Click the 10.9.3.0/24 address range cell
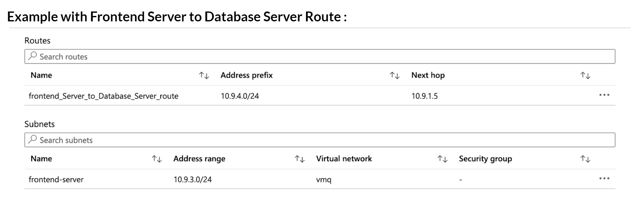644x208 pixels. (192, 179)
